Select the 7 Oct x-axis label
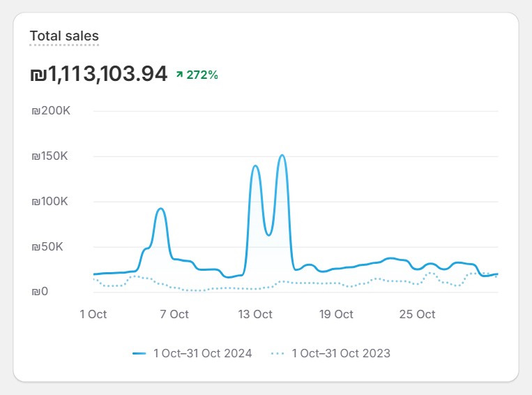Viewport: 532px width, 395px height. (x=174, y=315)
